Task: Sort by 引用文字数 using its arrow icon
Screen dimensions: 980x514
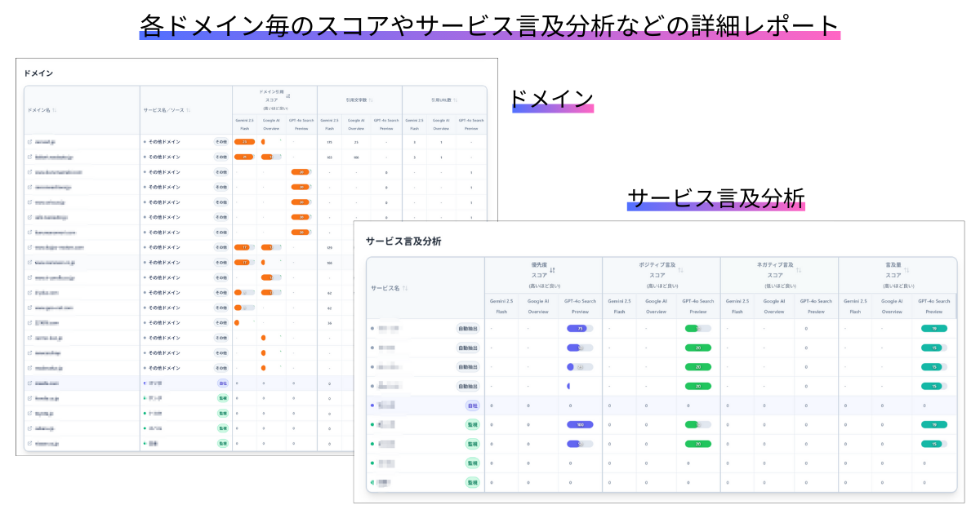Action: tap(372, 100)
